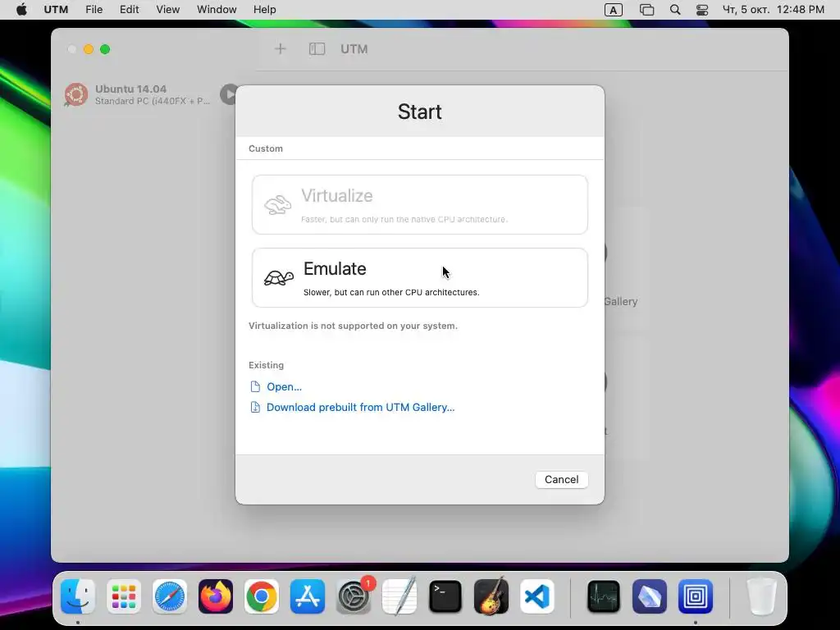840x630 pixels.
Task: Open Terminal from the Dock
Action: click(x=445, y=596)
